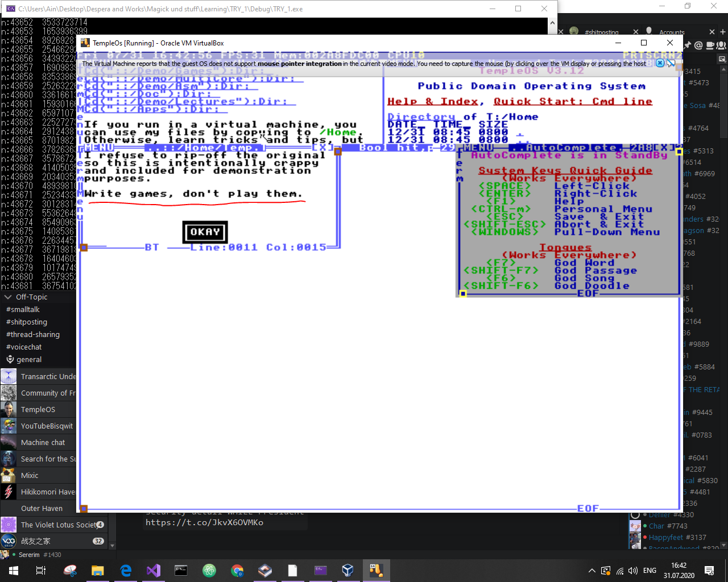Image resolution: width=728 pixels, height=582 pixels.
Task: Open Google Chrome from the taskbar
Action: [237, 570]
